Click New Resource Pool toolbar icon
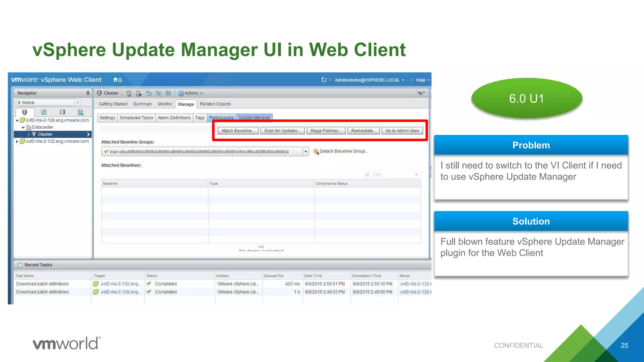 (168, 93)
